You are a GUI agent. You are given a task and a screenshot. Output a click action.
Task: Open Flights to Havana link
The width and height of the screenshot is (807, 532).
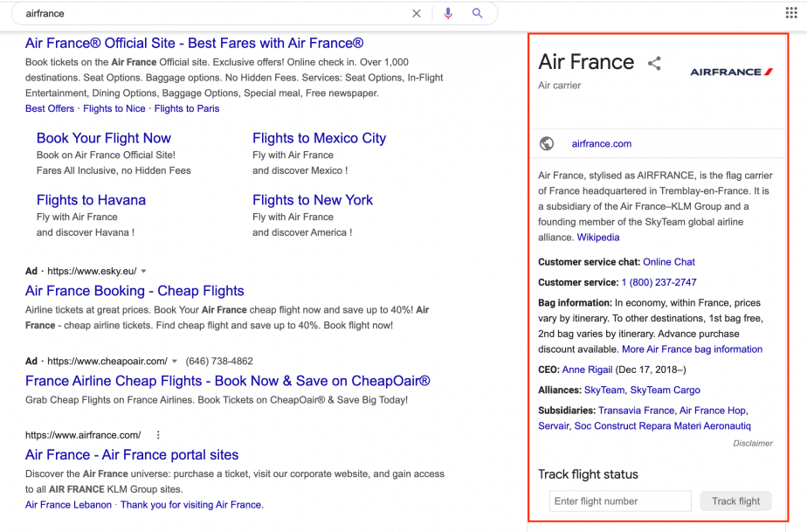click(91, 200)
